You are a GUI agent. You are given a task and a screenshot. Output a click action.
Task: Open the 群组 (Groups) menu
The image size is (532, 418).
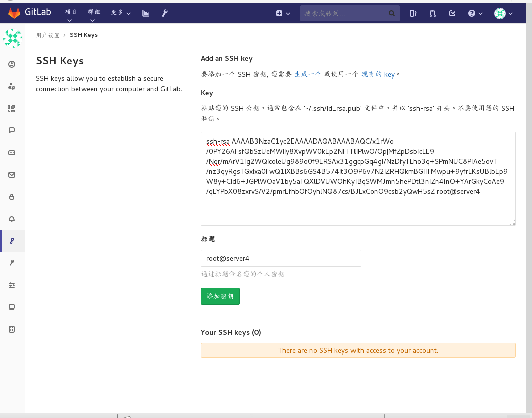[94, 15]
